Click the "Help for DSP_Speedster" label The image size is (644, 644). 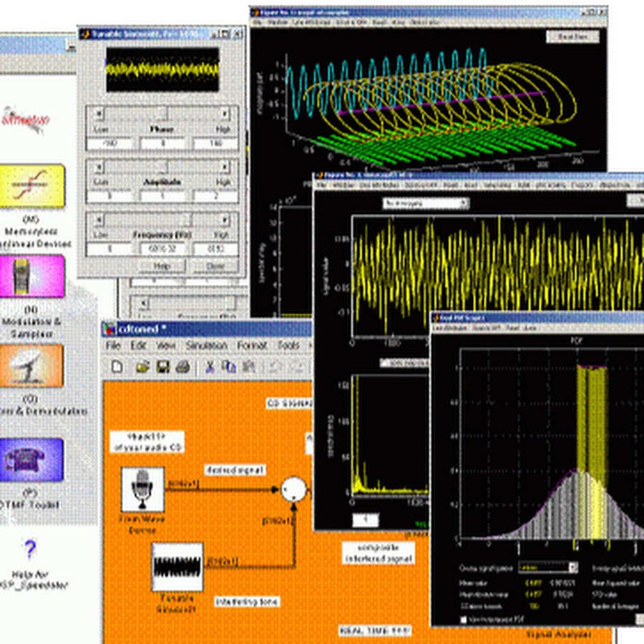point(33,580)
